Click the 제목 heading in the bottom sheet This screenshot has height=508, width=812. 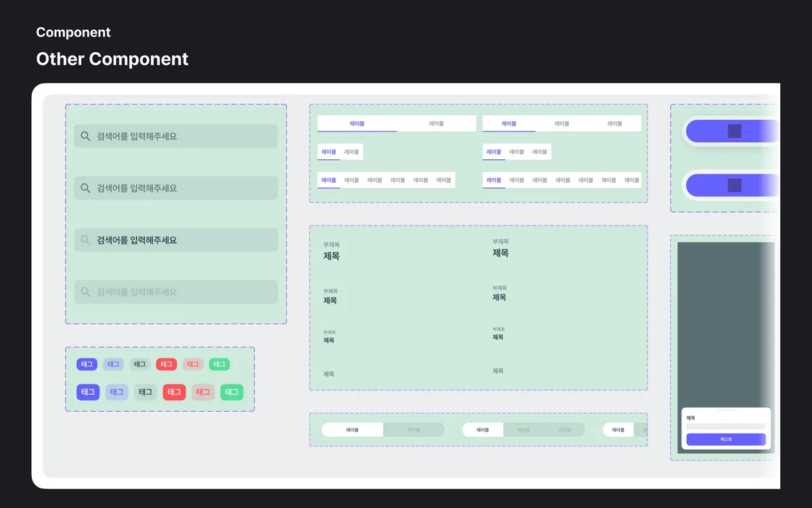coord(691,418)
